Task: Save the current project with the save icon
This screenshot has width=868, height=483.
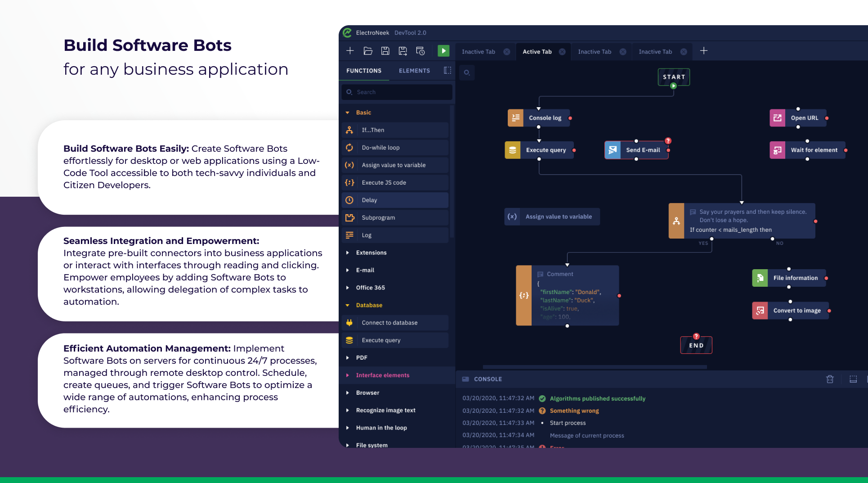Action: (x=385, y=51)
